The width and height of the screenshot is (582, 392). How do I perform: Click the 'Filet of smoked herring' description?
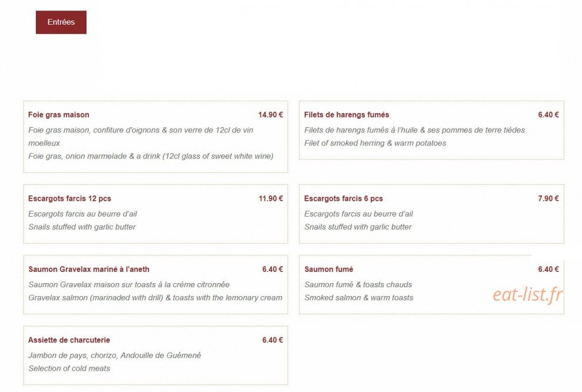pos(375,143)
